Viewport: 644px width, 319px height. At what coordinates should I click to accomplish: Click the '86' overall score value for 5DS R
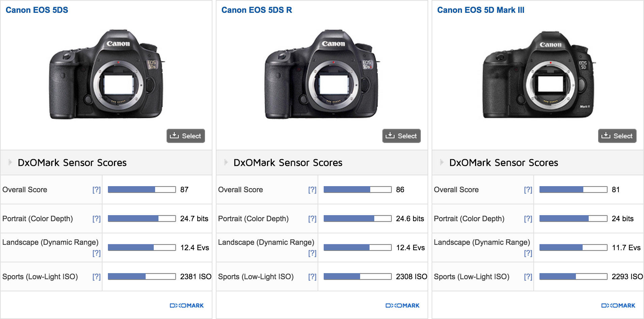pos(400,190)
